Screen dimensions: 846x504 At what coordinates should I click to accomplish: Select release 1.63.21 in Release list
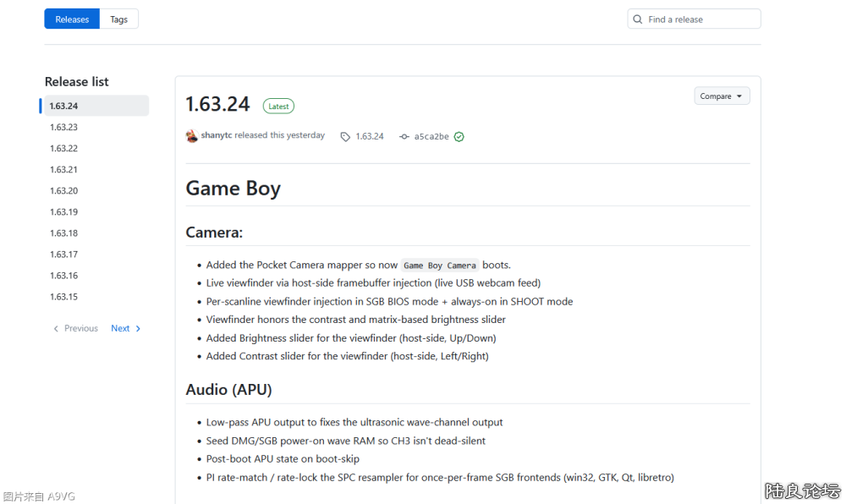tap(63, 169)
